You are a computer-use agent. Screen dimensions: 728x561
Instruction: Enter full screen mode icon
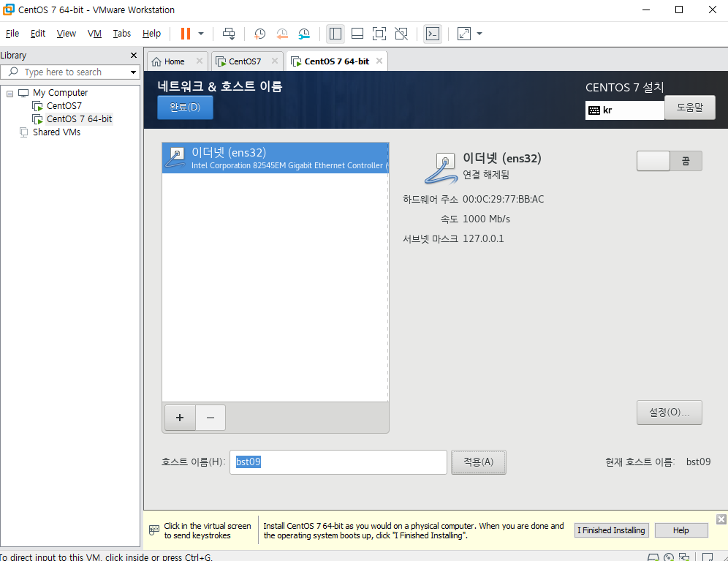tap(379, 34)
